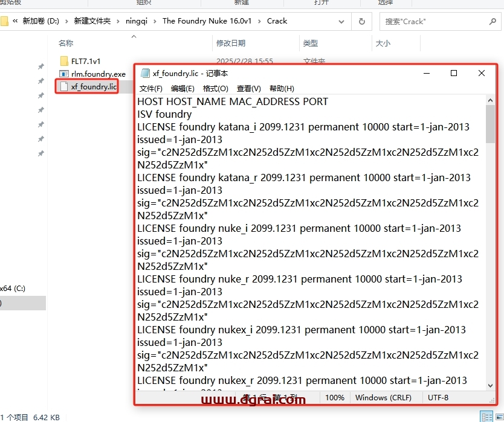
Task: Open the 查看(V) menu in Notepad
Action: click(249, 88)
